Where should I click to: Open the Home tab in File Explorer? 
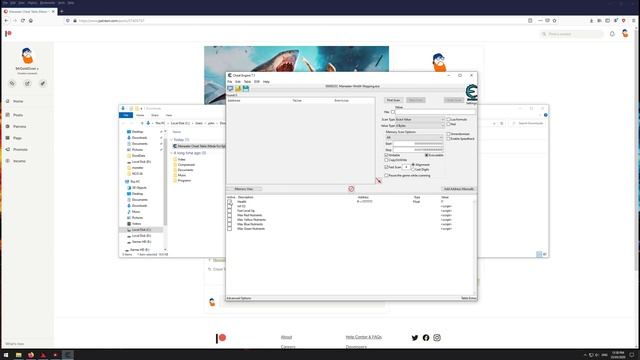pos(140,116)
